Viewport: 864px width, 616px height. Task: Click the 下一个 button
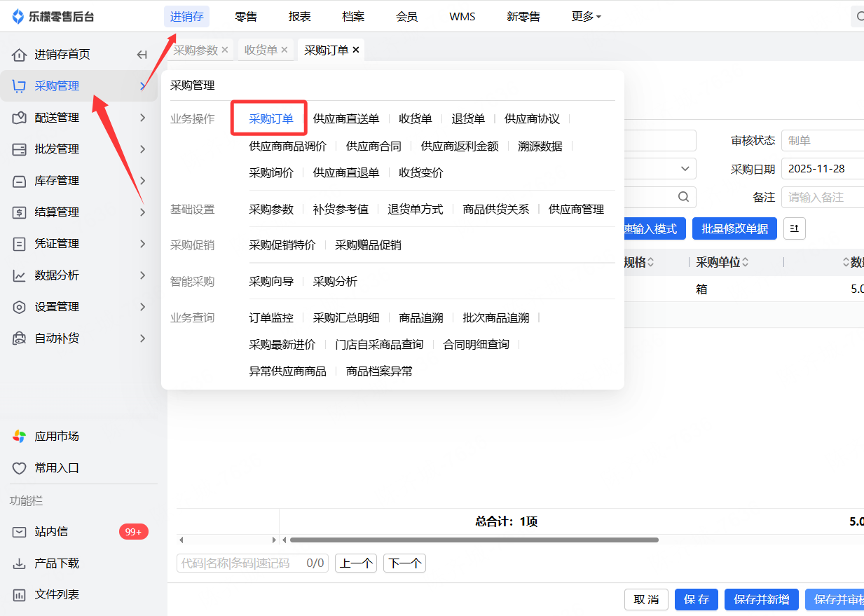(404, 563)
